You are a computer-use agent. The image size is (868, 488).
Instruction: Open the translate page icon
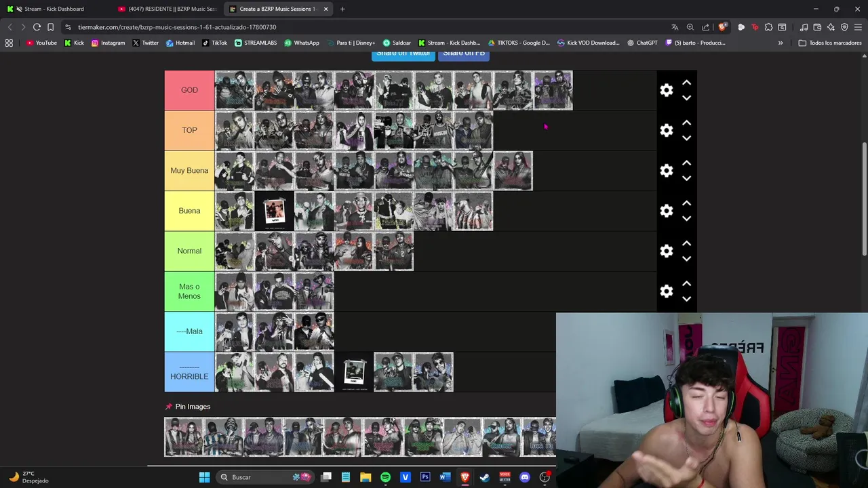pos(675,27)
